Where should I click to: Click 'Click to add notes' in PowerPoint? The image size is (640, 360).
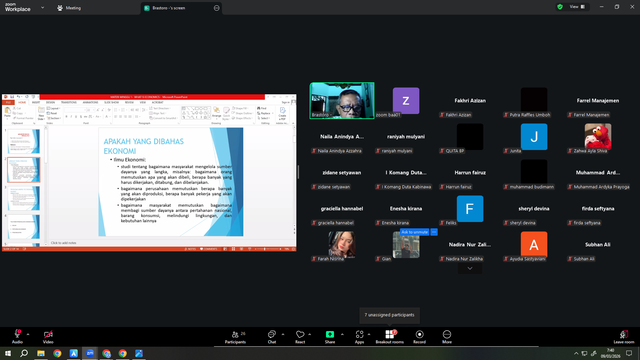click(63, 243)
